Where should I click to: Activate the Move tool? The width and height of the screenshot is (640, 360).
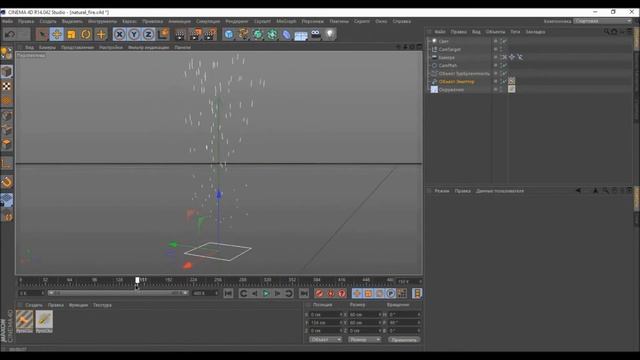pos(57,34)
